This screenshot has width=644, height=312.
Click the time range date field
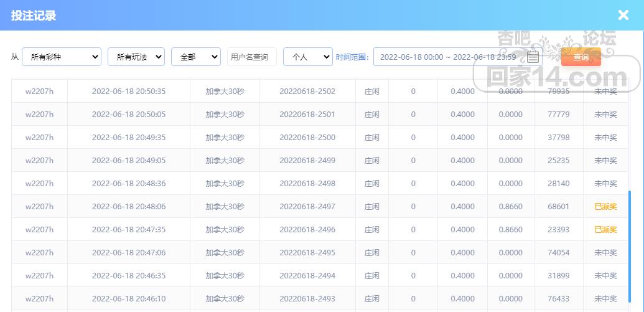tap(448, 57)
